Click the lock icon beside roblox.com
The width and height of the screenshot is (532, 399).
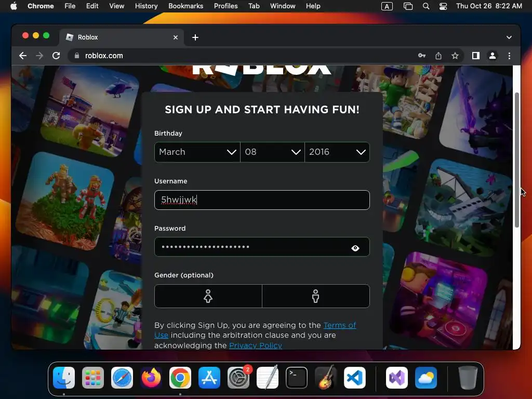(77, 56)
